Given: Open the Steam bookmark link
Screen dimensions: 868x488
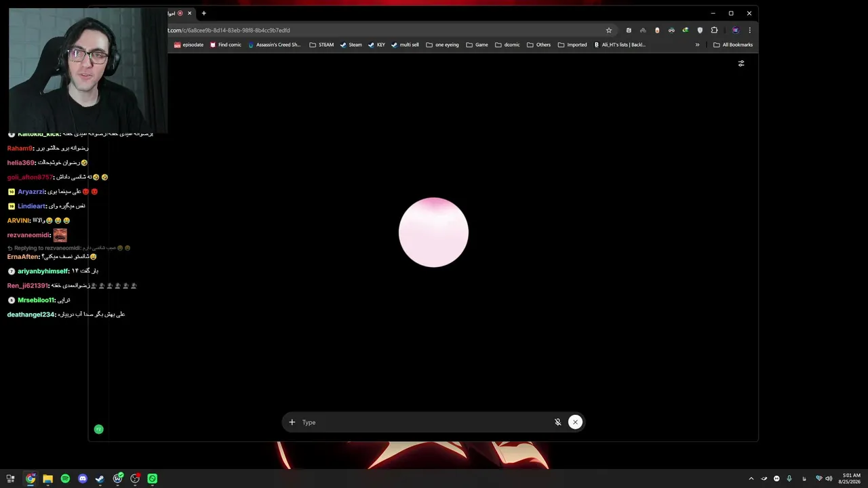Looking at the screenshot, I should (x=351, y=45).
